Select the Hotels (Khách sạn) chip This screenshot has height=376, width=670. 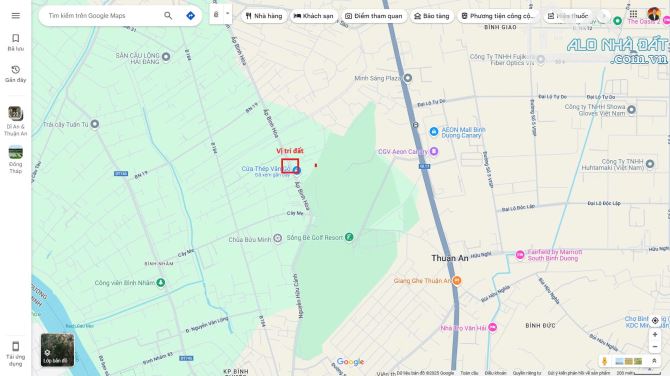pos(314,16)
